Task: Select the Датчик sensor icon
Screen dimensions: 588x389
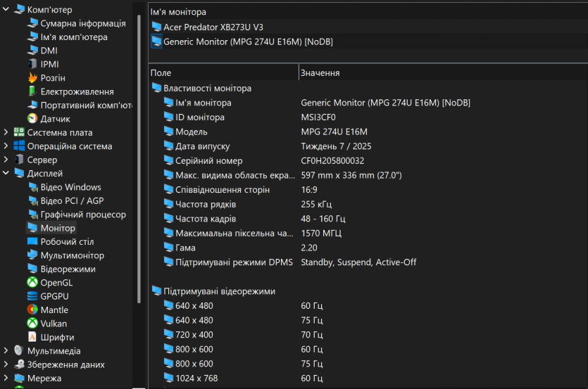Action: 32,119
